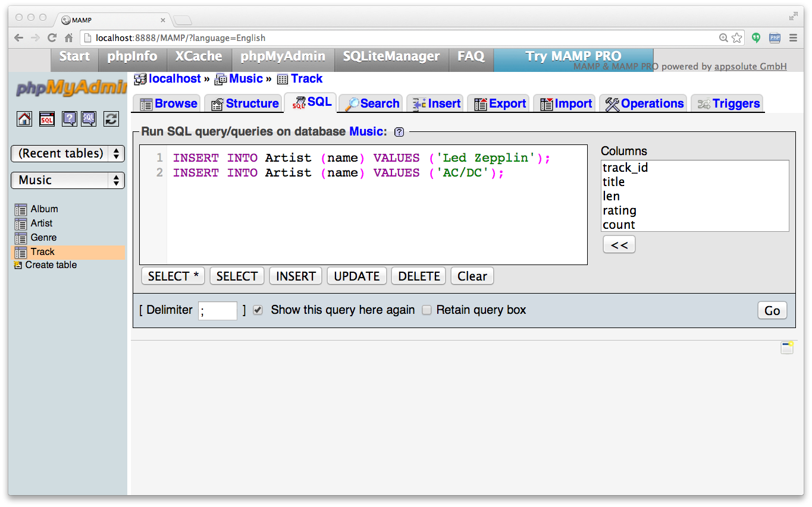The width and height of the screenshot is (812, 507).
Task: Click the zoom magnifier in address bar
Action: pyautogui.click(x=723, y=37)
